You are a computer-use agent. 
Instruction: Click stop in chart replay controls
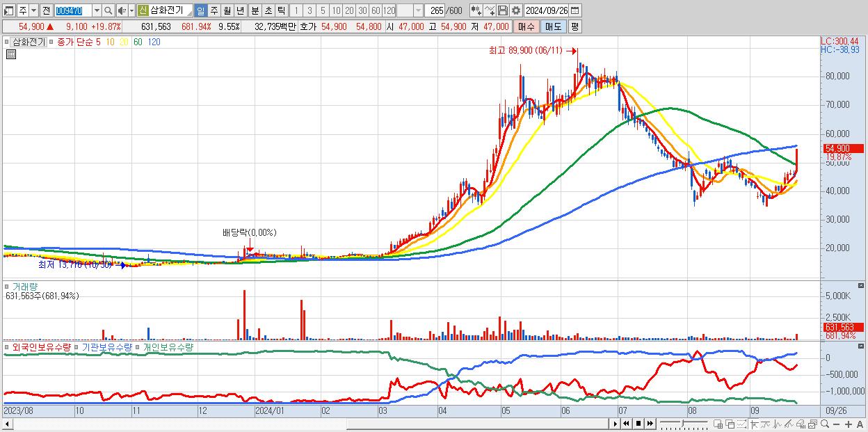coord(638,424)
